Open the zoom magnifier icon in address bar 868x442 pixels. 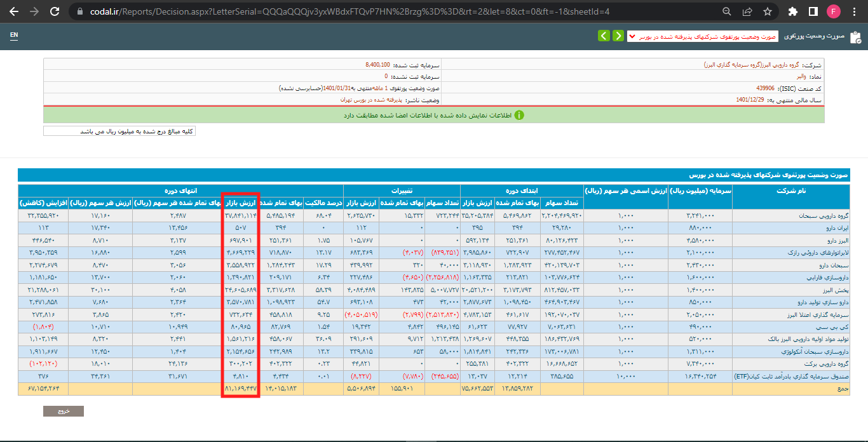pyautogui.click(x=727, y=11)
